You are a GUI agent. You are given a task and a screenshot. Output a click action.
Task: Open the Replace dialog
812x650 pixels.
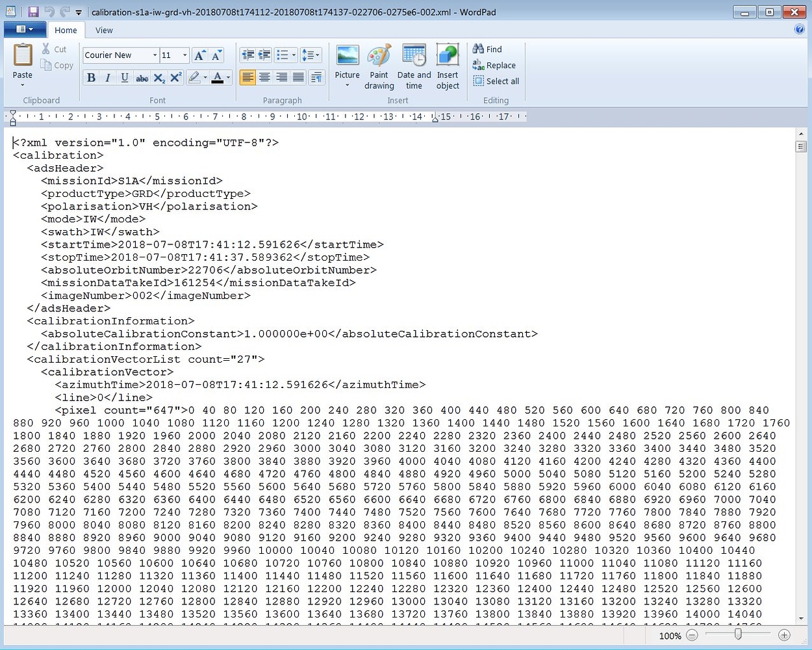(494, 65)
